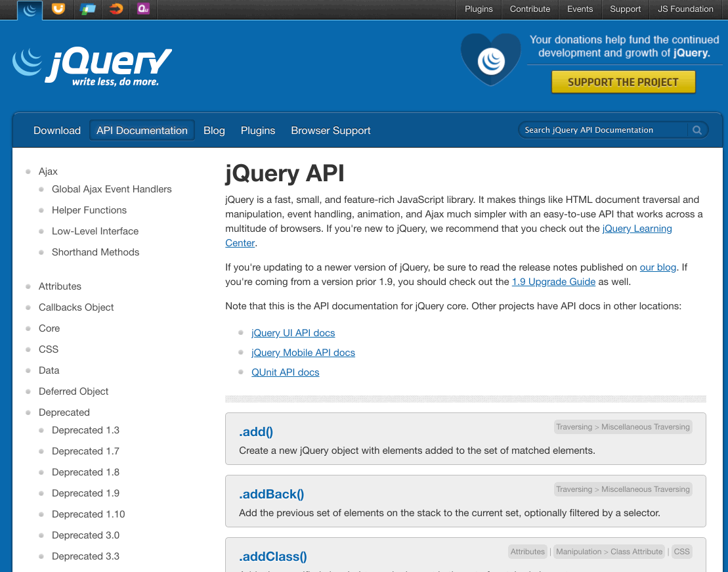The image size is (728, 572).
Task: Click Manipulation tag on .addClass() entry
Action: (x=578, y=552)
